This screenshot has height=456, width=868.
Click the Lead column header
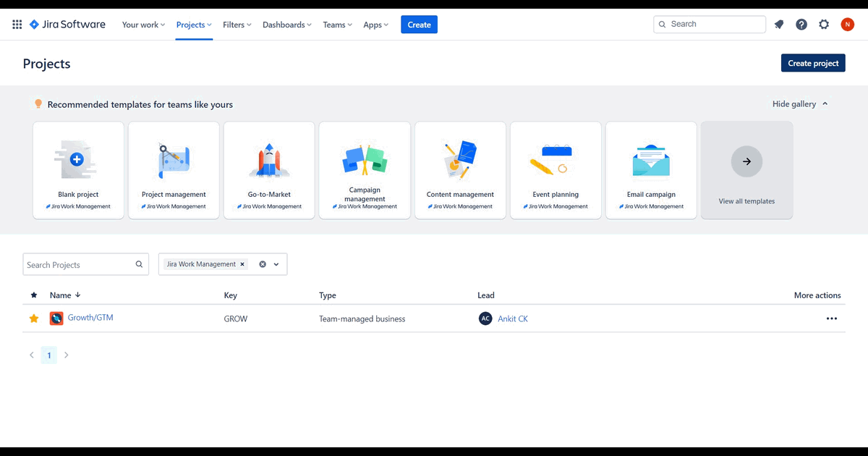(486, 295)
